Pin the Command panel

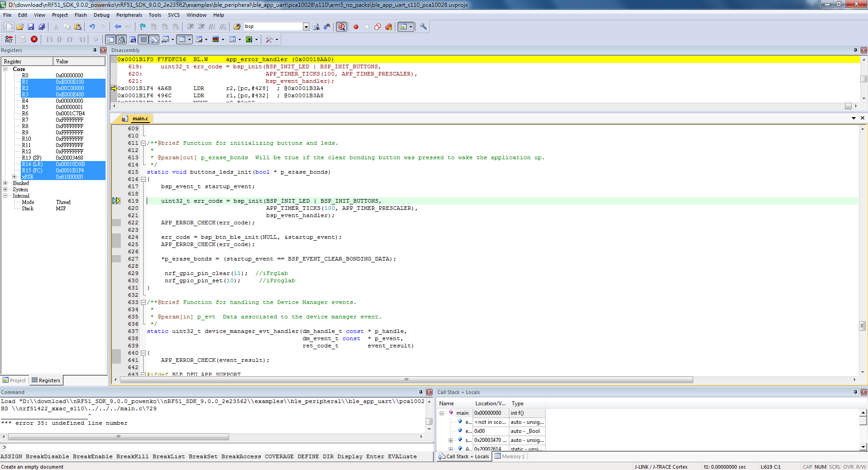(421, 392)
